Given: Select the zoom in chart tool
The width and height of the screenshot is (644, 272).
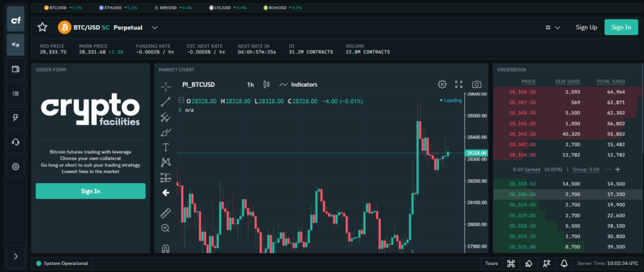Looking at the screenshot, I should [165, 228].
